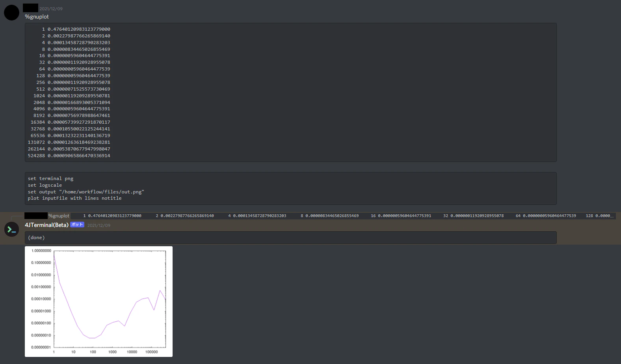Click the data row for 524288
Image resolution: width=621 pixels, height=364 pixels.
69,156
